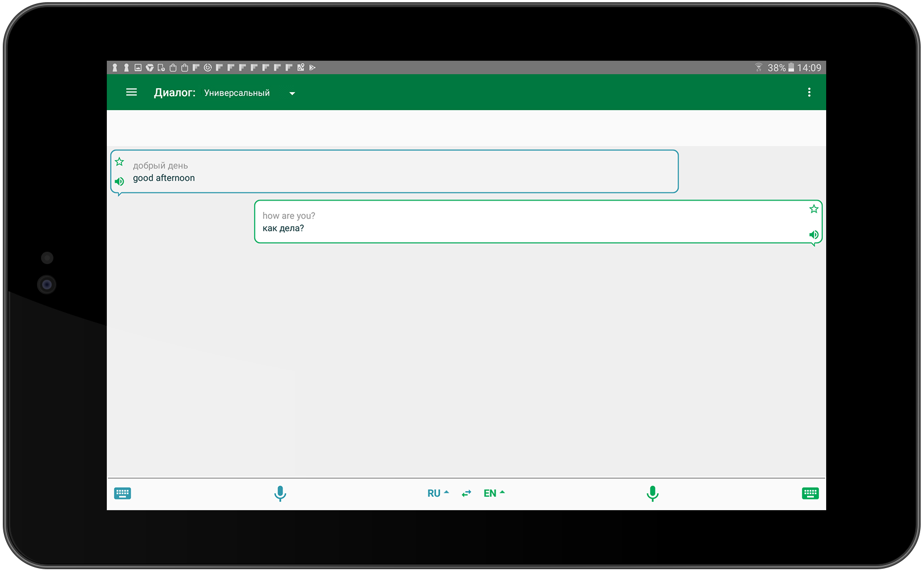Change the EN target language

click(494, 493)
